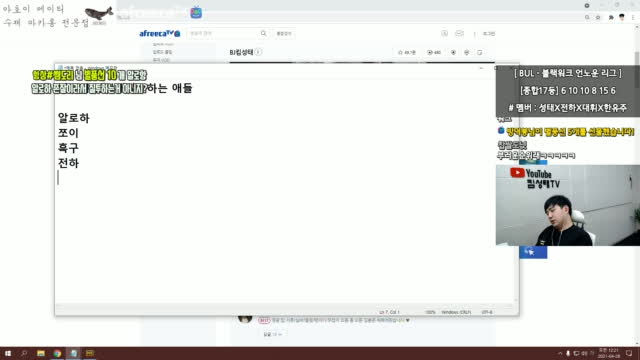This screenshot has height=360, width=640.
Task: Open the info icon beside BJ킴성태
Action: tap(258, 52)
